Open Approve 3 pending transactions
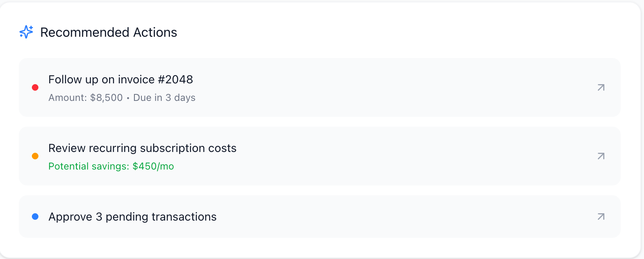Viewport: 644px width, 259px height. pyautogui.click(x=132, y=217)
